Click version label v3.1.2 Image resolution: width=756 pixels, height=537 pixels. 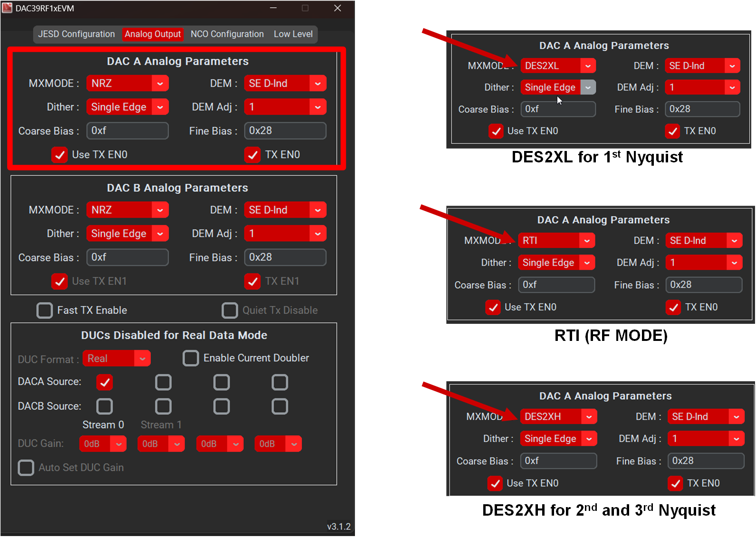click(338, 527)
